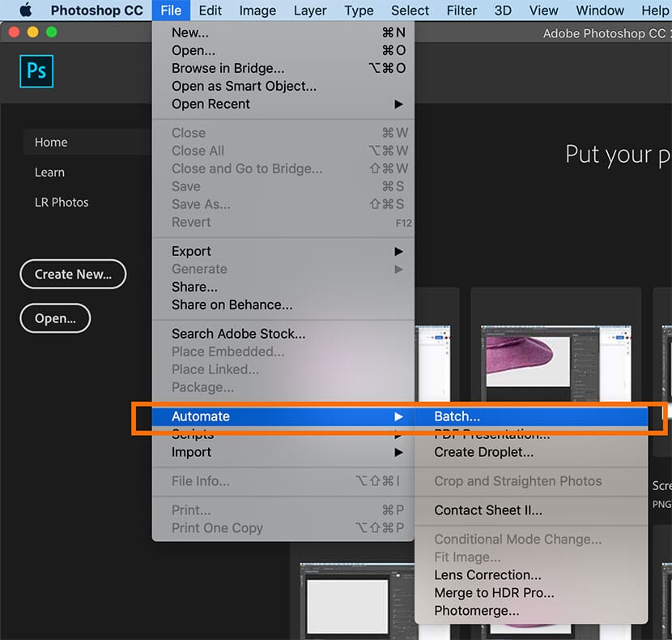Switch to the Learn section

(x=49, y=173)
